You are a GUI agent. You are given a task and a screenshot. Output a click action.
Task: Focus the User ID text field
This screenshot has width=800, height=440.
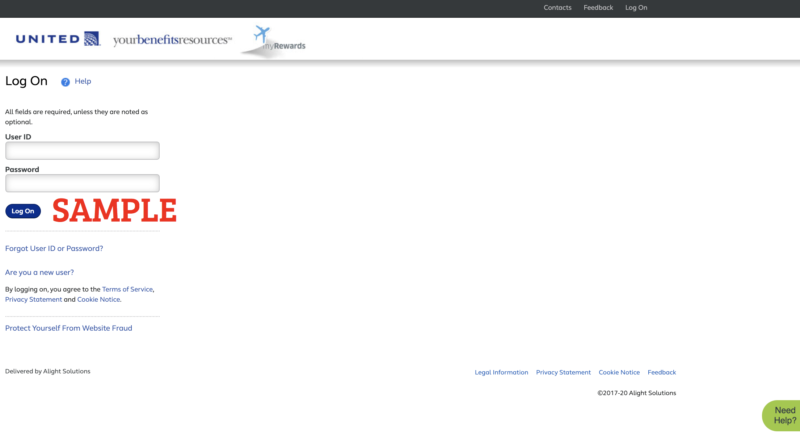point(82,151)
